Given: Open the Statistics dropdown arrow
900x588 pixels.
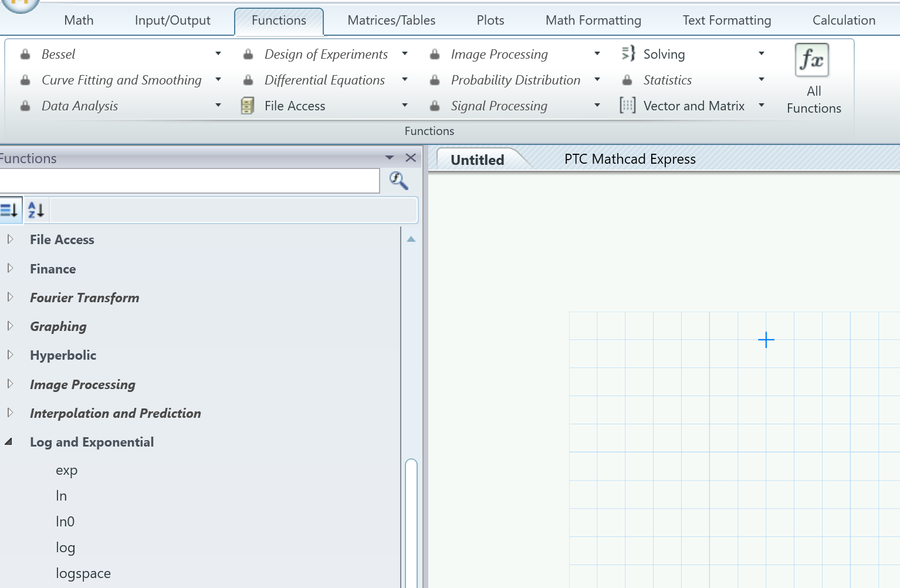Looking at the screenshot, I should click(762, 79).
